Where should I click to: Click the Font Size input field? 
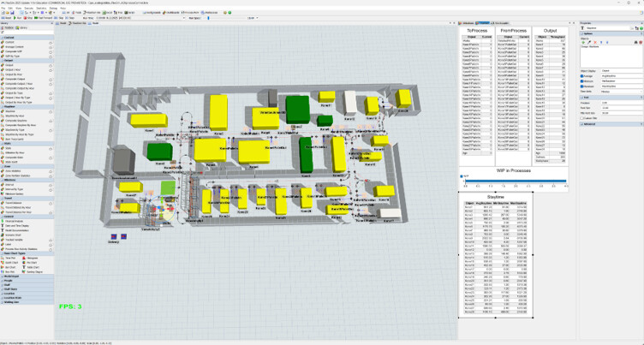tap(622, 108)
